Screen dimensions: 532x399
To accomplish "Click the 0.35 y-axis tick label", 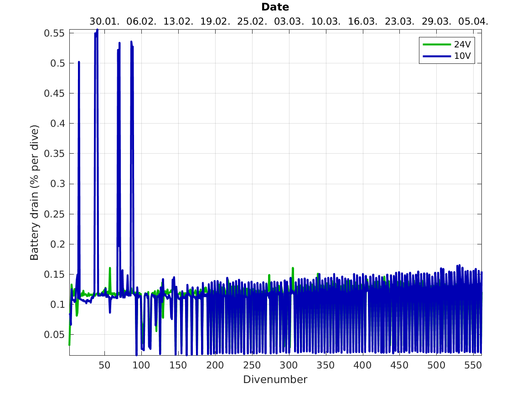I will point(54,154).
